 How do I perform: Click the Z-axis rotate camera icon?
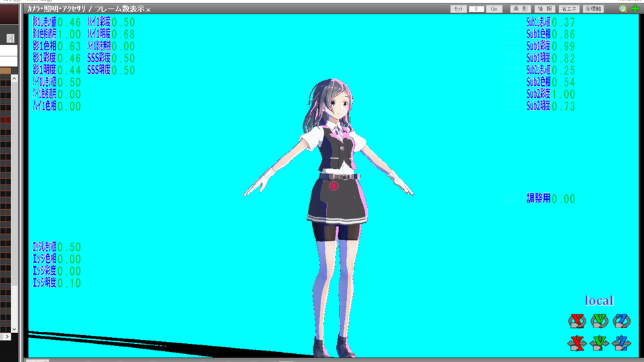(x=621, y=320)
